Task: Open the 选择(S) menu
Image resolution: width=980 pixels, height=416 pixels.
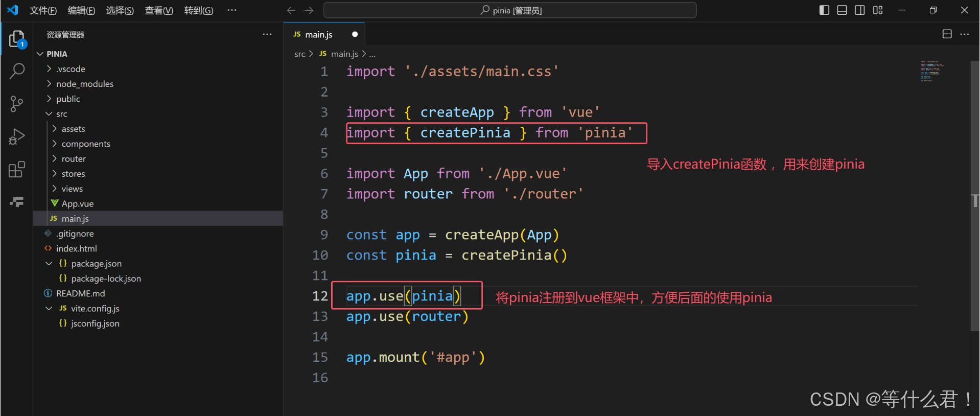Action: (x=120, y=10)
